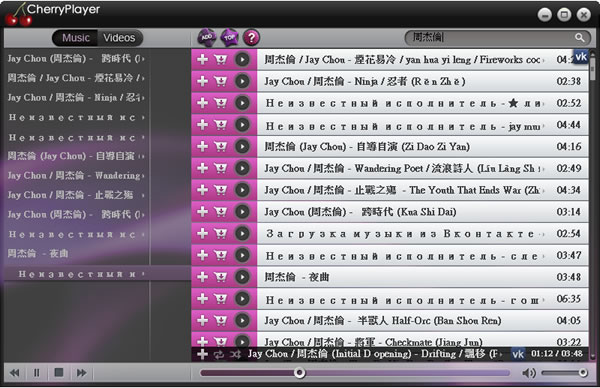The width and height of the screenshot is (600, 388).
Task: Toggle repeat mode
Action: pyautogui.click(x=219, y=355)
